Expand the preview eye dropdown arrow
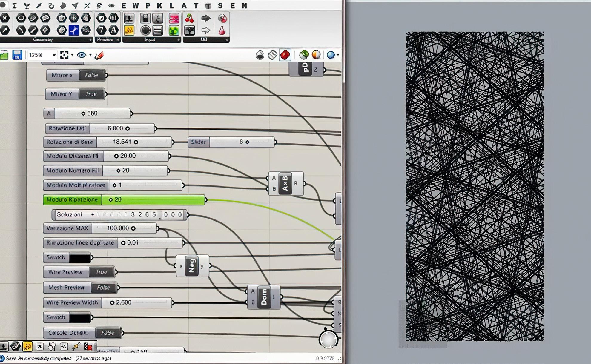This screenshot has height=364, width=591. tap(90, 55)
